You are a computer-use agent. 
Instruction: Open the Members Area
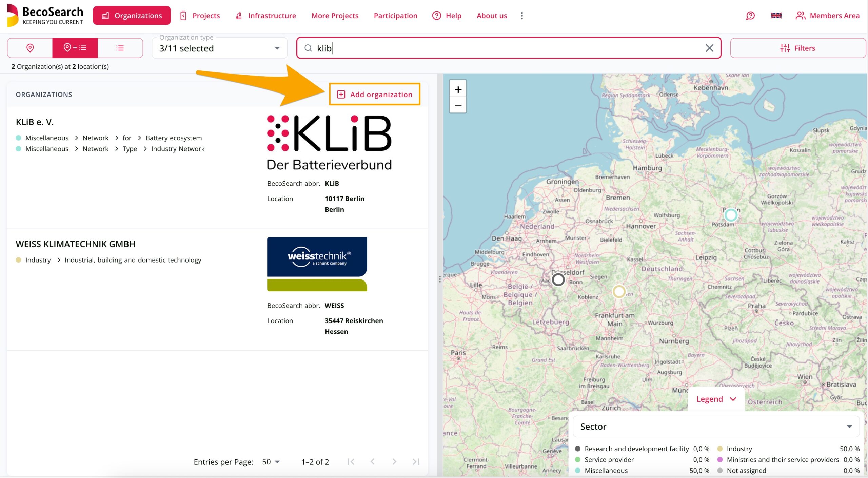tap(828, 16)
